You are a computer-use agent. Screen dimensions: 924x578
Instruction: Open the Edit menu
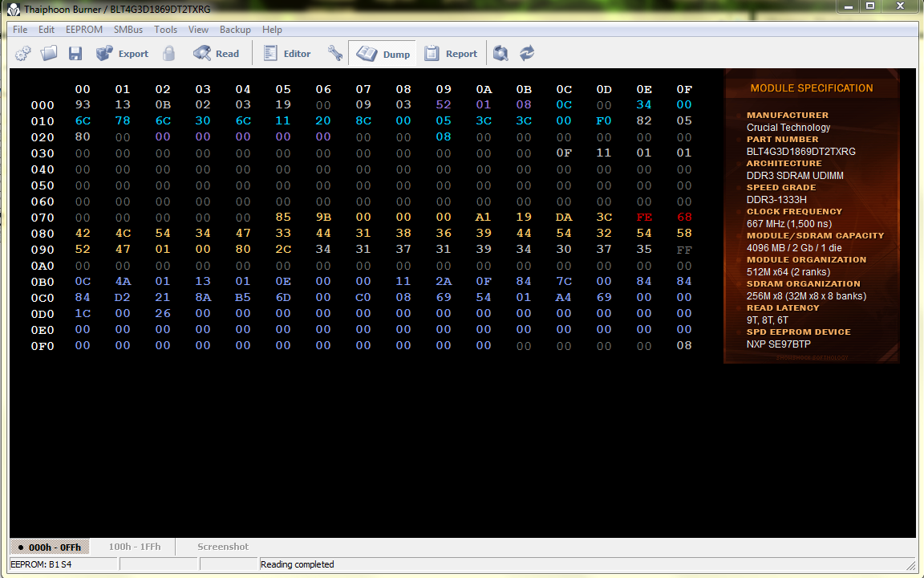tap(47, 30)
